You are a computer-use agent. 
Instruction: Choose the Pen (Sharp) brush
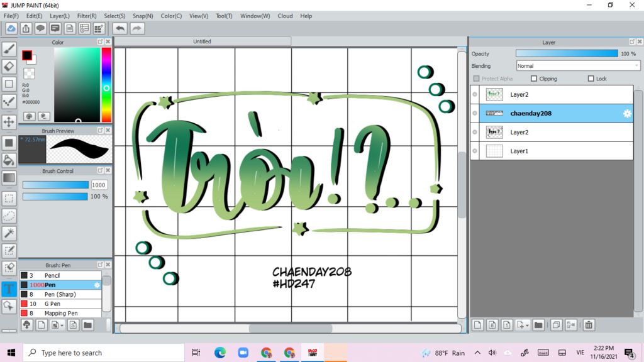[60, 294]
